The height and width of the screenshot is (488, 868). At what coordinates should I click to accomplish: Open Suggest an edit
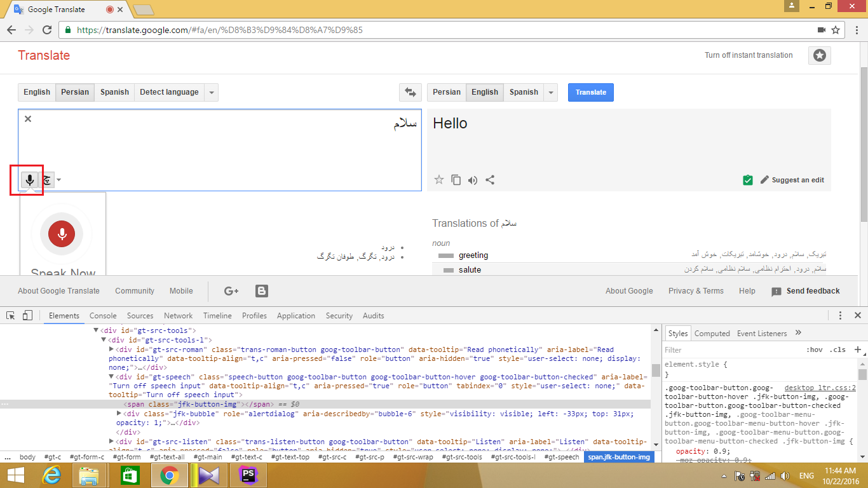[792, 180]
